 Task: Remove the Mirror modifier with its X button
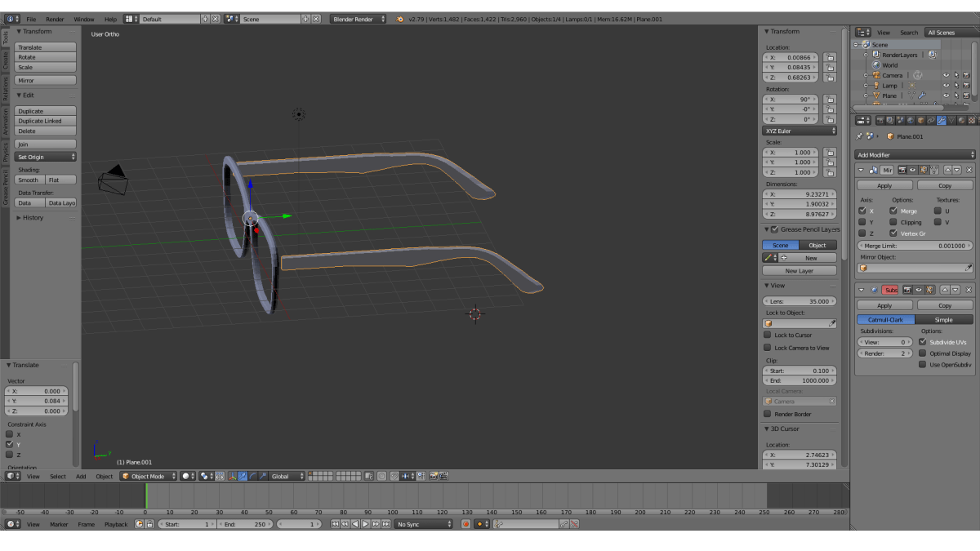(969, 170)
